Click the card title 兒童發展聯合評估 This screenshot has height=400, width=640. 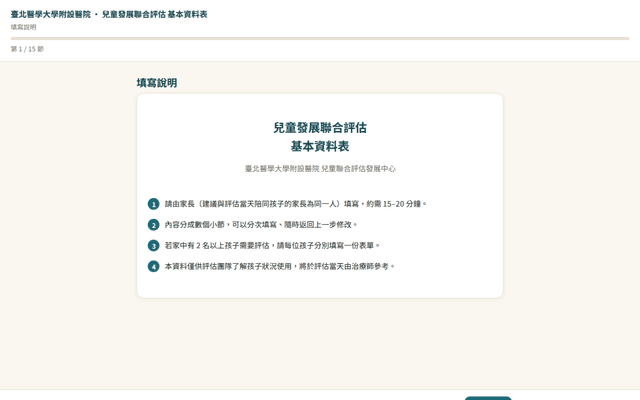[x=320, y=128]
